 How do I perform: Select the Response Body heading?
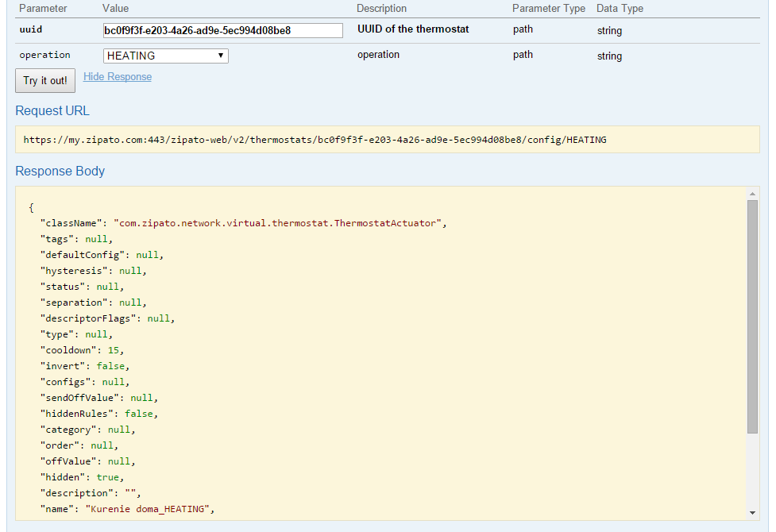(60, 172)
